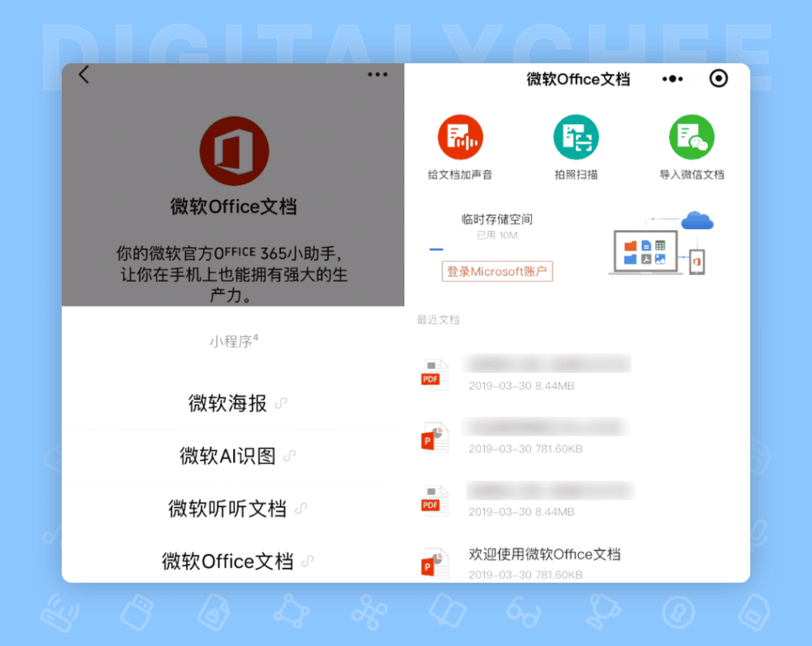Image resolution: width=812 pixels, height=646 pixels.
Task: Tap PowerPoint icon beside 欢迎使用微软Office文档
Action: pos(434,563)
